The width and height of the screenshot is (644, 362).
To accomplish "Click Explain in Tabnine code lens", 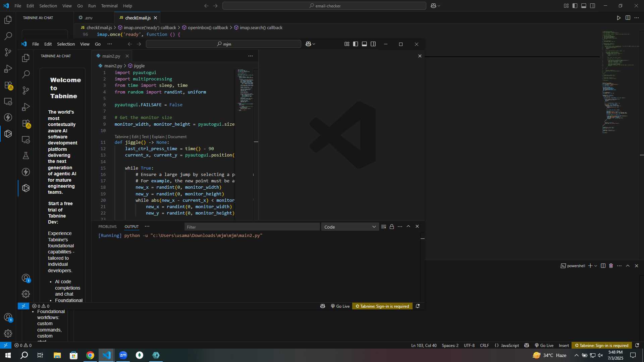I will tap(158, 137).
